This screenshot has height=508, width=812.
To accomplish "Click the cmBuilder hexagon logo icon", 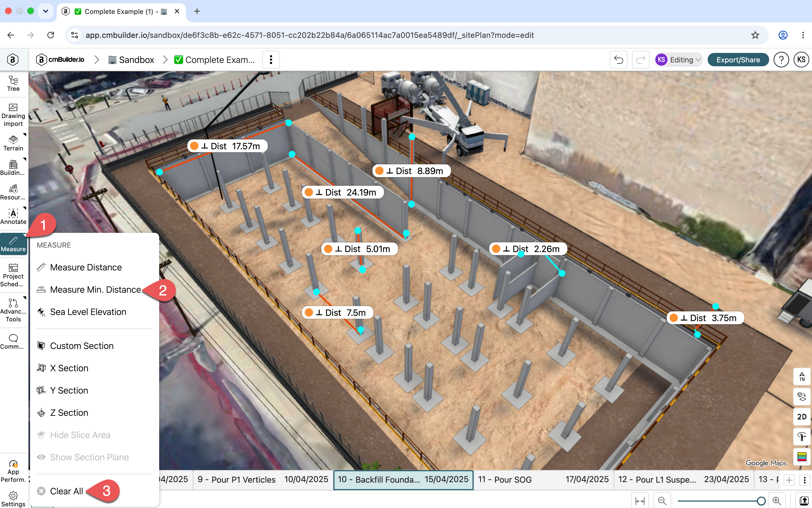I will tap(13, 60).
